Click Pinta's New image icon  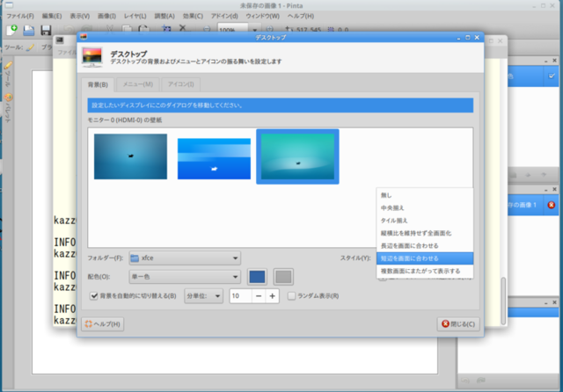coord(11,30)
